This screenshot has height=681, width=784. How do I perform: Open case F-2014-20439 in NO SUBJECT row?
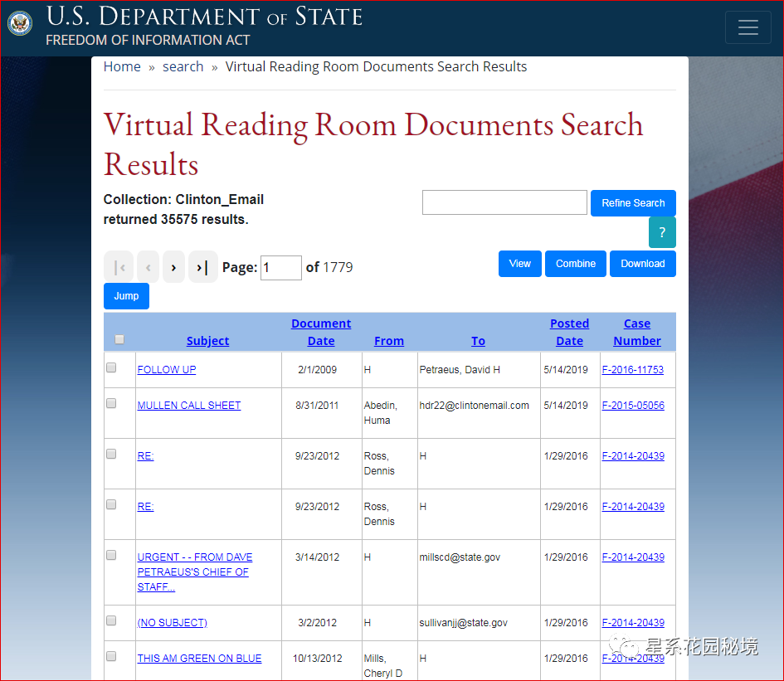(633, 622)
